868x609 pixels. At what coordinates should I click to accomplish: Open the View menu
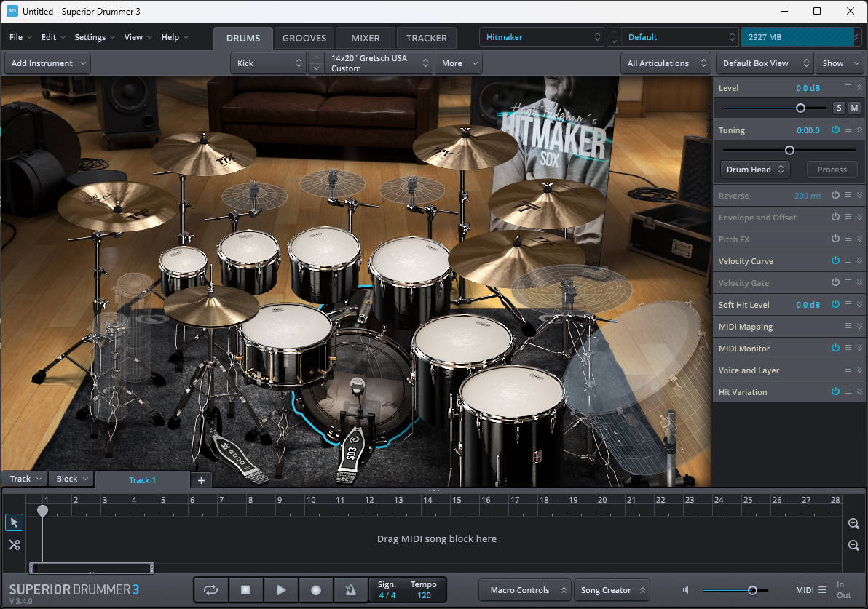(x=138, y=37)
